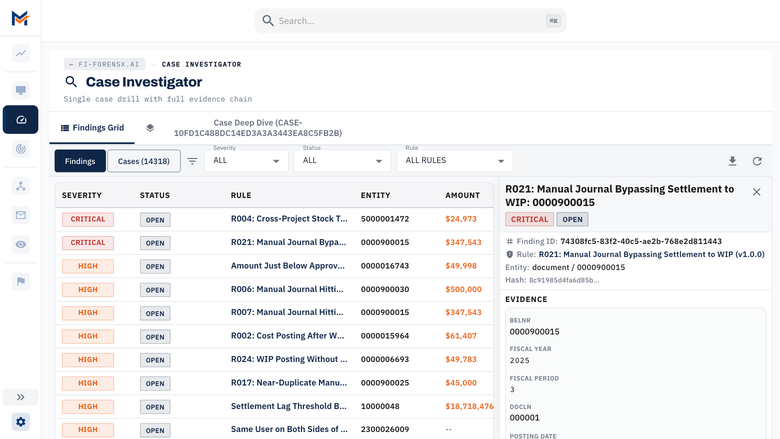Toggle to the Findings view button
780x439 pixels.
click(x=80, y=161)
